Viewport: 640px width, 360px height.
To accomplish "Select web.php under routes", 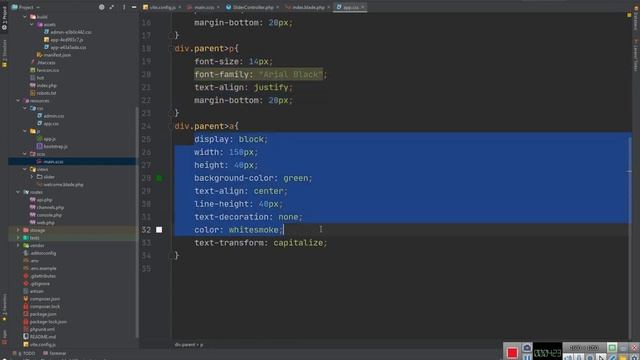I will pyautogui.click(x=42, y=223).
